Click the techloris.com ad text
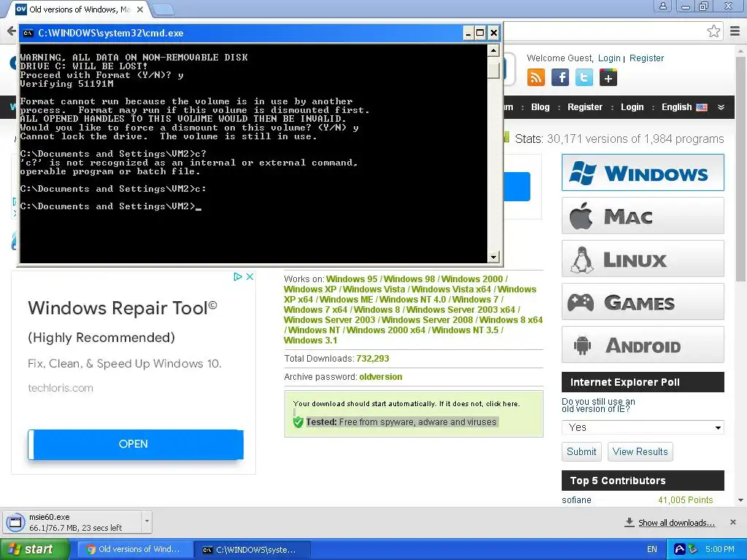 coord(61,388)
